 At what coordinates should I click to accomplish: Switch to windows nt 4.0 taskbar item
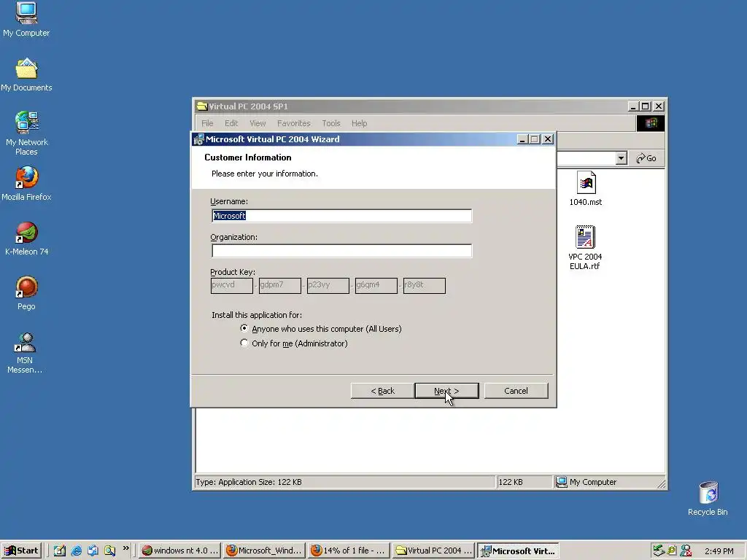[x=180, y=551]
